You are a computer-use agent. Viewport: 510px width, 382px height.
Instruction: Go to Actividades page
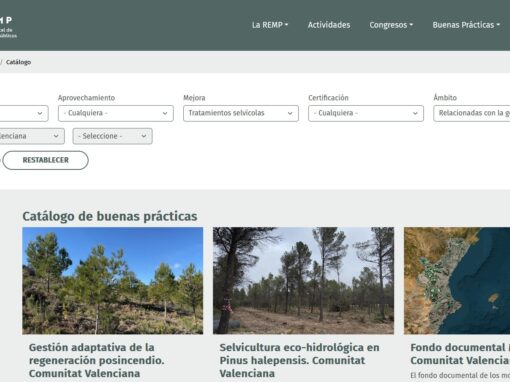329,25
